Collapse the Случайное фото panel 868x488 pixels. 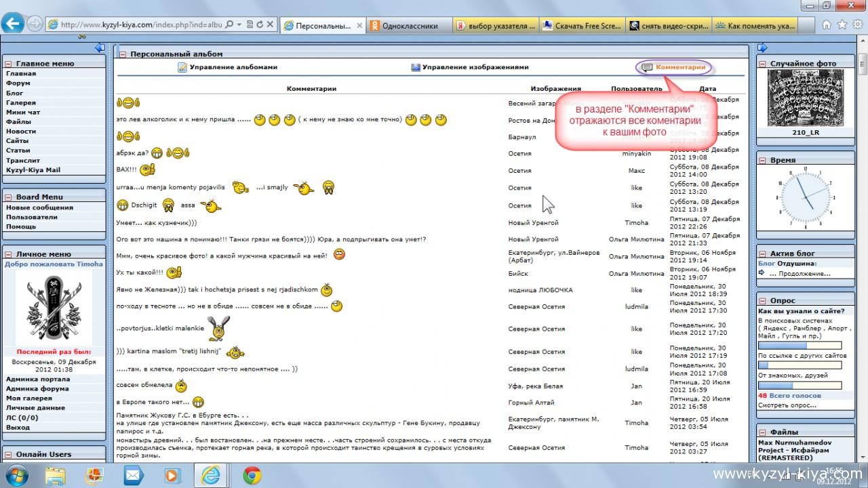tap(762, 64)
